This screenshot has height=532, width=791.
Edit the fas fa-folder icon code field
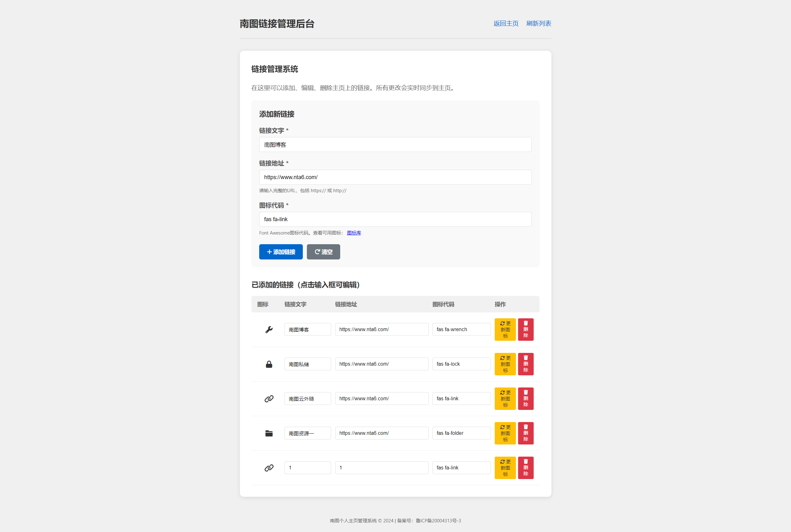[x=461, y=433]
